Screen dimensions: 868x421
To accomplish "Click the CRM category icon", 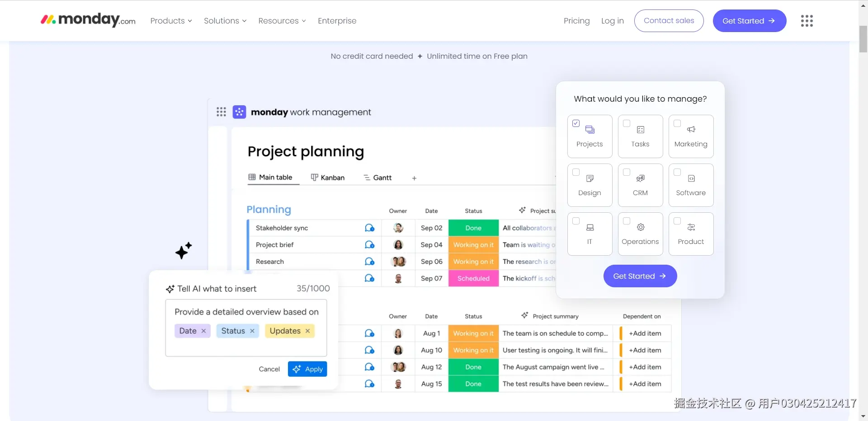I will 641,178.
